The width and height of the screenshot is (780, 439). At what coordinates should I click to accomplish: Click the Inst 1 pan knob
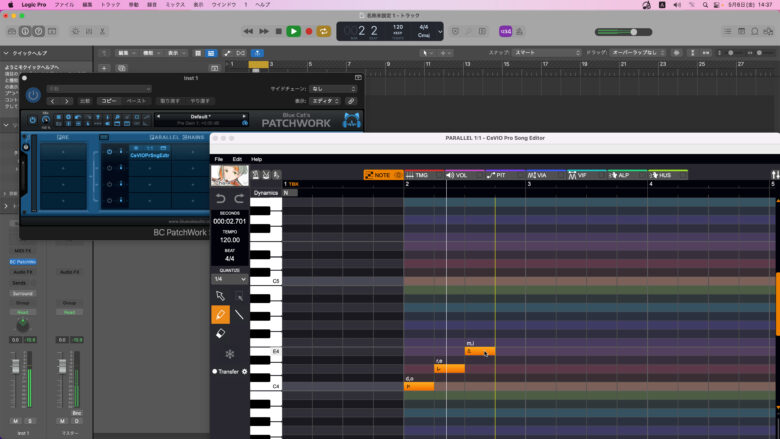point(23,325)
